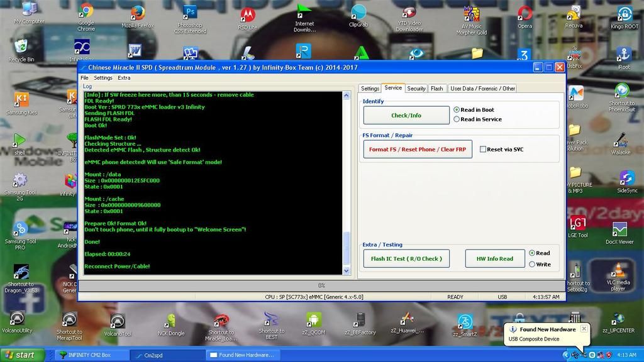
Task: Switch to the Flash tab
Action: pos(436,88)
